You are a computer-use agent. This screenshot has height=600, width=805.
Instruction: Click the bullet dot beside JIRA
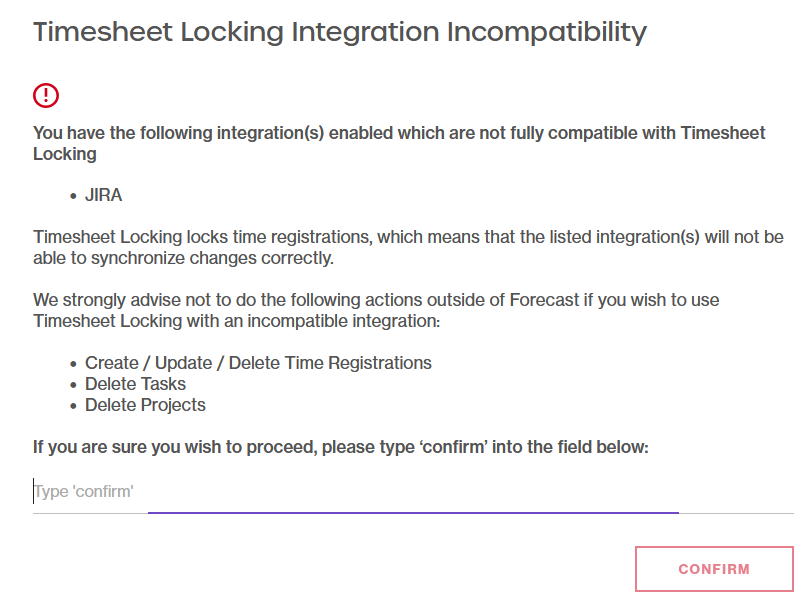point(73,196)
